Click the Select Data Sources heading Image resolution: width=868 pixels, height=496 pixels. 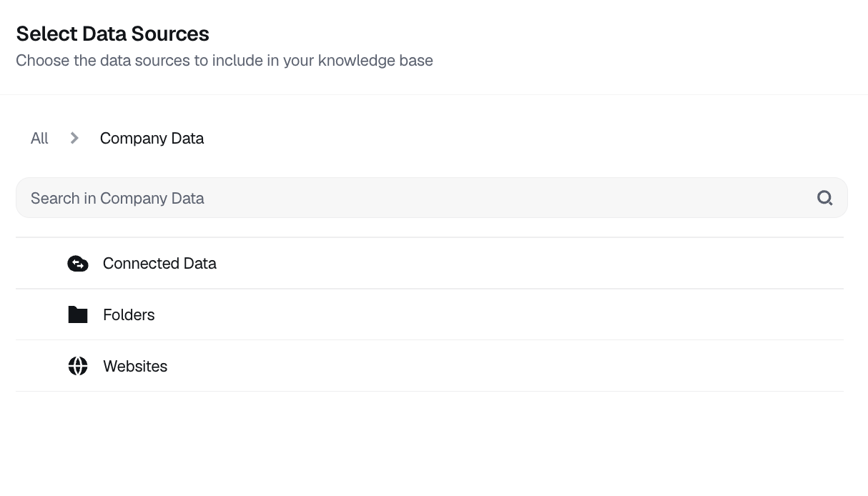tap(112, 34)
